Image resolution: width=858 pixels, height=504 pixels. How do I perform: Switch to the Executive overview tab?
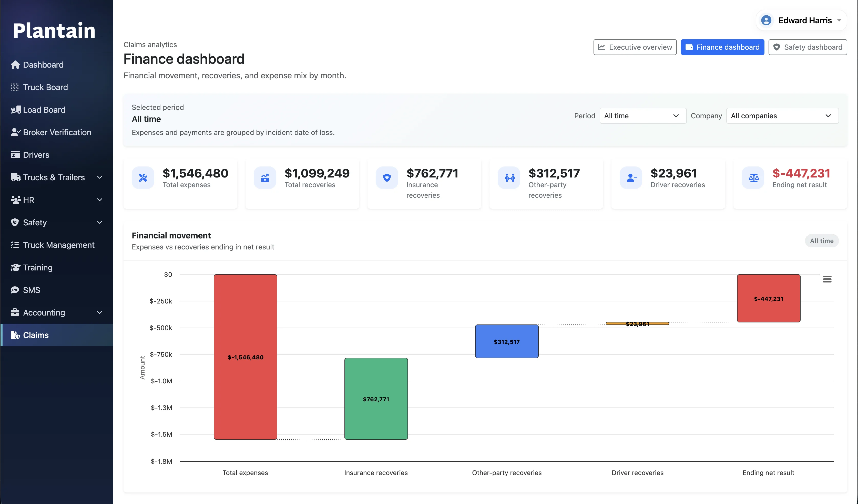pyautogui.click(x=635, y=47)
